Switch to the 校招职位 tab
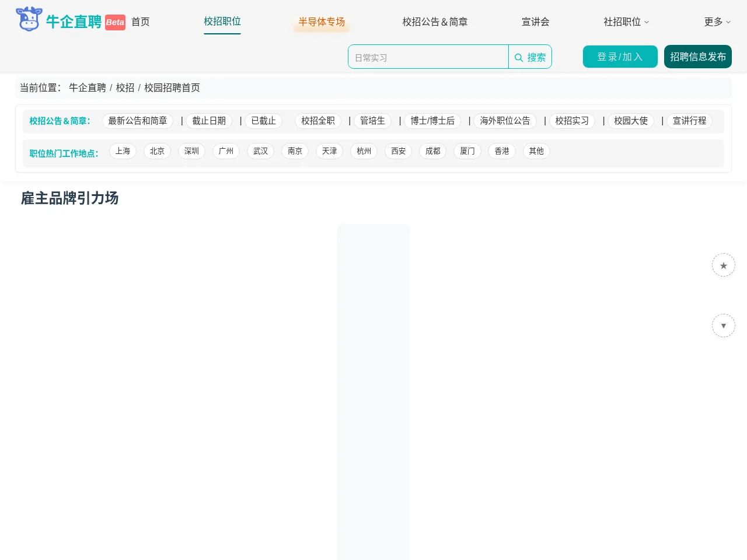Image resolution: width=747 pixels, height=560 pixels. pyautogui.click(x=222, y=22)
